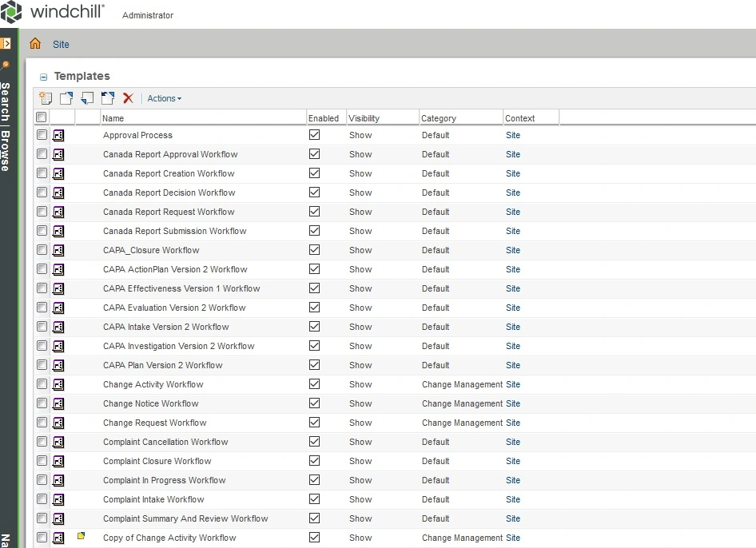
Task: Tick the select-all checkbox in table header
Action: 41,117
